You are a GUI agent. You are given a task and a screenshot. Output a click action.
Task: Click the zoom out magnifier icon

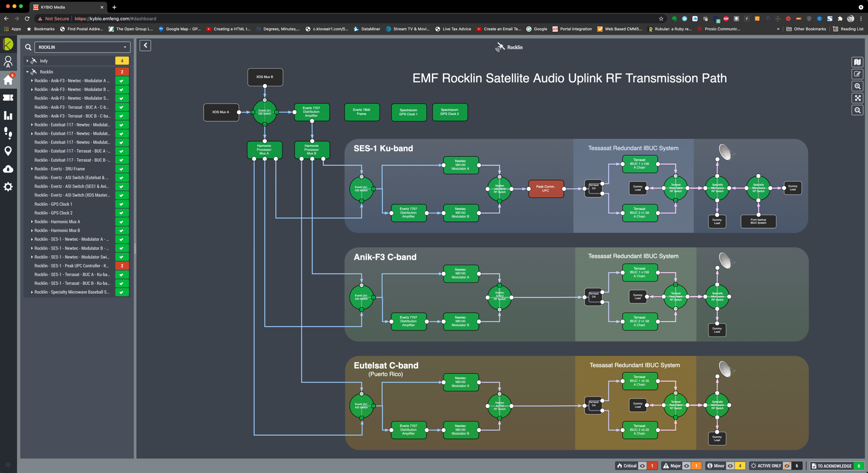coord(858,110)
